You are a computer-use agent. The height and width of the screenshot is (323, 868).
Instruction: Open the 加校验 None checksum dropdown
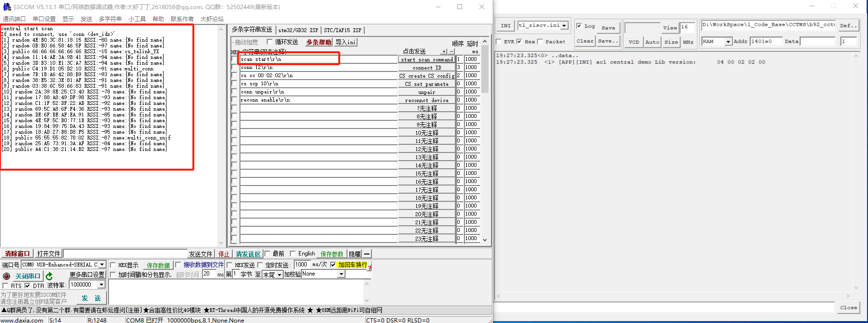point(341,274)
